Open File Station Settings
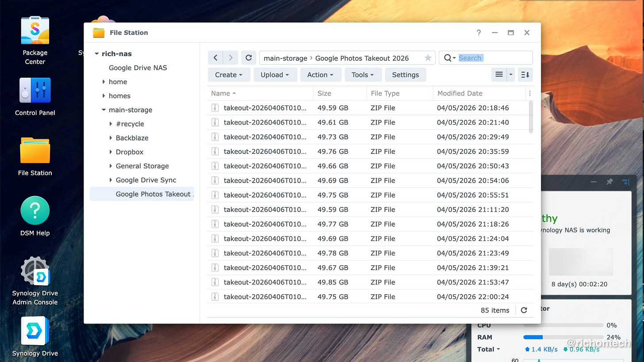Image resolution: width=644 pixels, height=362 pixels. pos(405,75)
